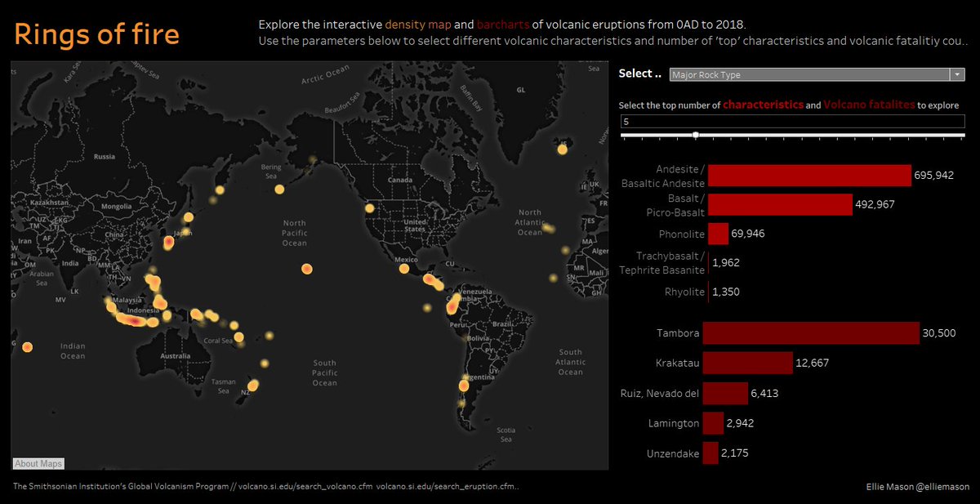980x504 pixels.
Task: Click the Krakatau fatalities bar
Action: tap(748, 364)
